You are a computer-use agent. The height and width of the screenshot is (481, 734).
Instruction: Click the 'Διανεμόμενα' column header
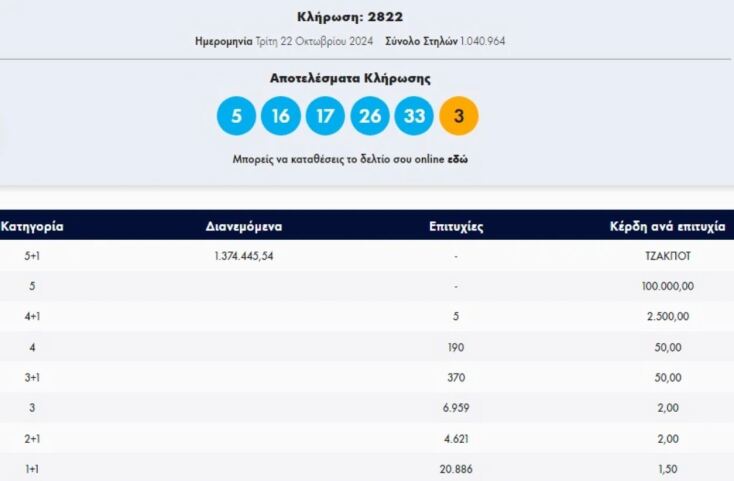coord(243,226)
